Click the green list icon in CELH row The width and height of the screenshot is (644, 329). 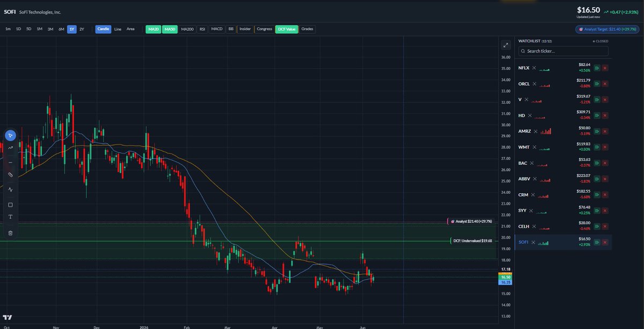[x=597, y=226]
